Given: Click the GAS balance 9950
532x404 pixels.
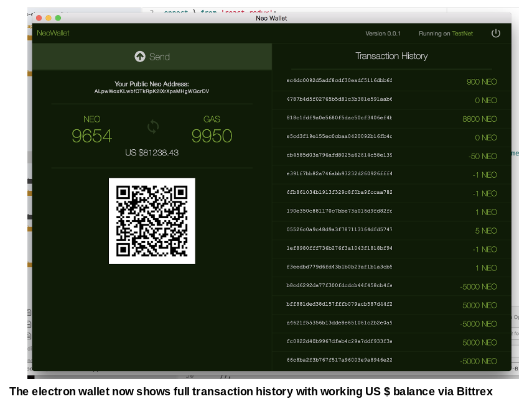Looking at the screenshot, I should pyautogui.click(x=212, y=136).
